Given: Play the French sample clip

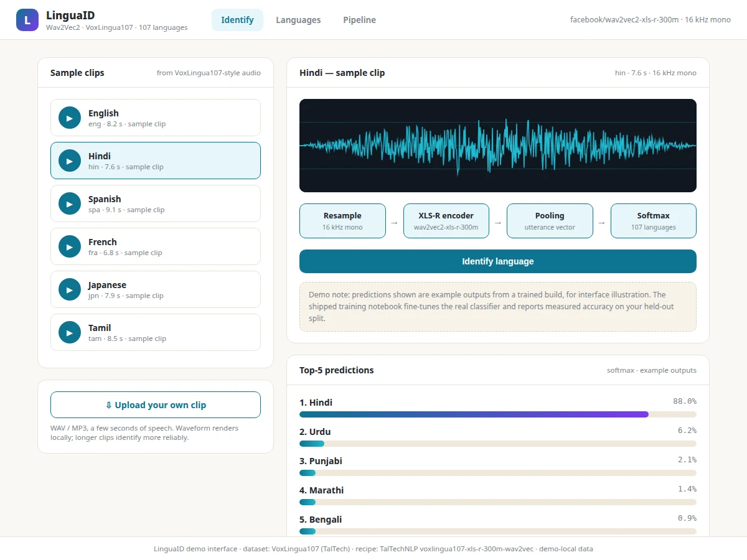Looking at the screenshot, I should click(x=70, y=246).
